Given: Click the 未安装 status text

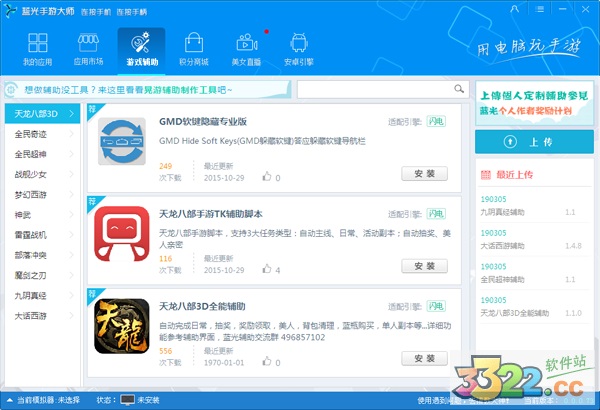Looking at the screenshot, I should pyautogui.click(x=148, y=400).
